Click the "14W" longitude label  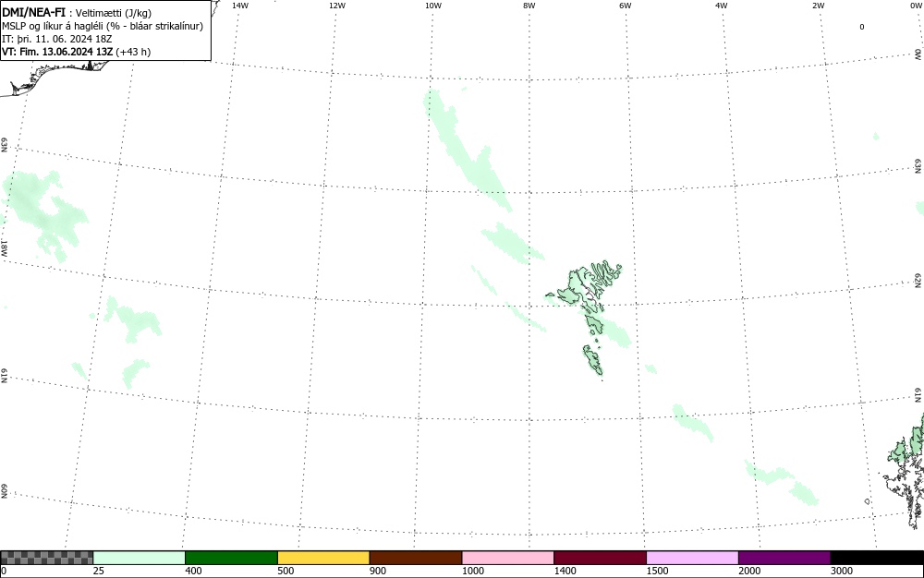click(240, 6)
